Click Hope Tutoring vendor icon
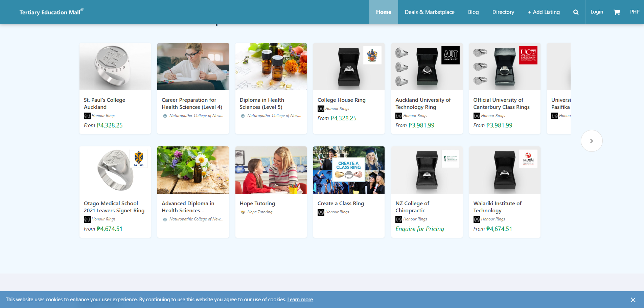644x308 pixels. (x=243, y=212)
